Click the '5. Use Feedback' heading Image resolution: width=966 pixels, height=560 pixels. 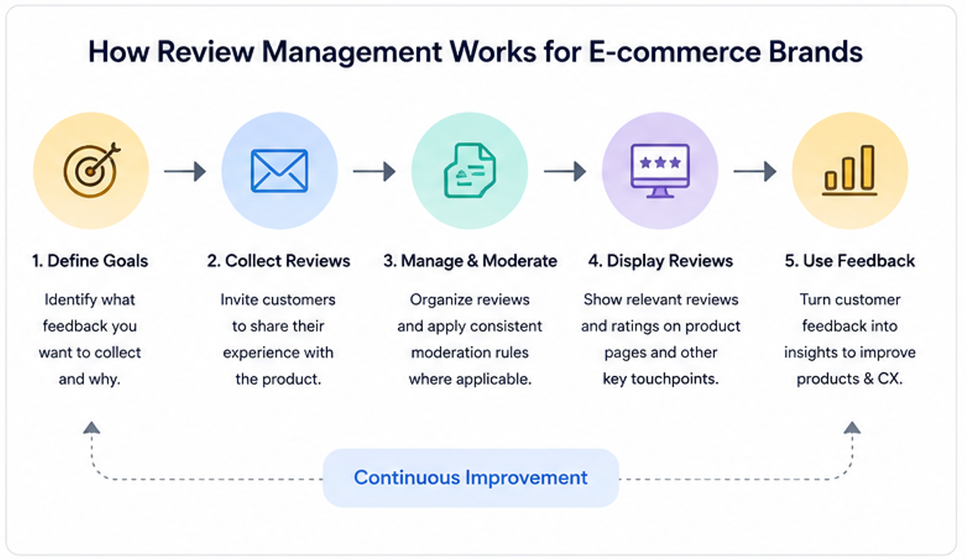tap(850, 261)
